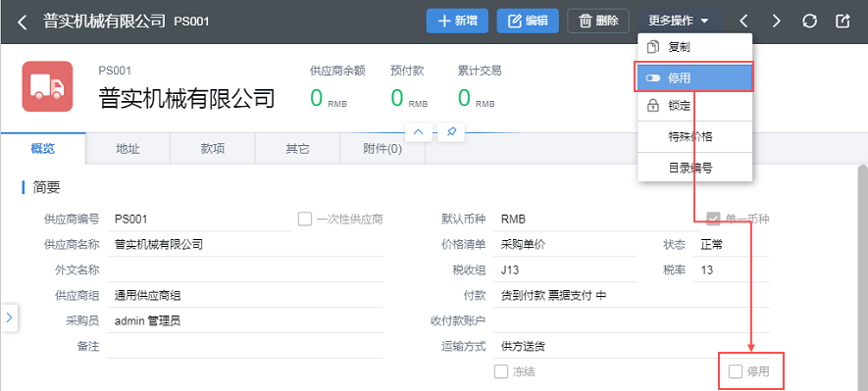Click the pin icon below summary

click(x=451, y=132)
